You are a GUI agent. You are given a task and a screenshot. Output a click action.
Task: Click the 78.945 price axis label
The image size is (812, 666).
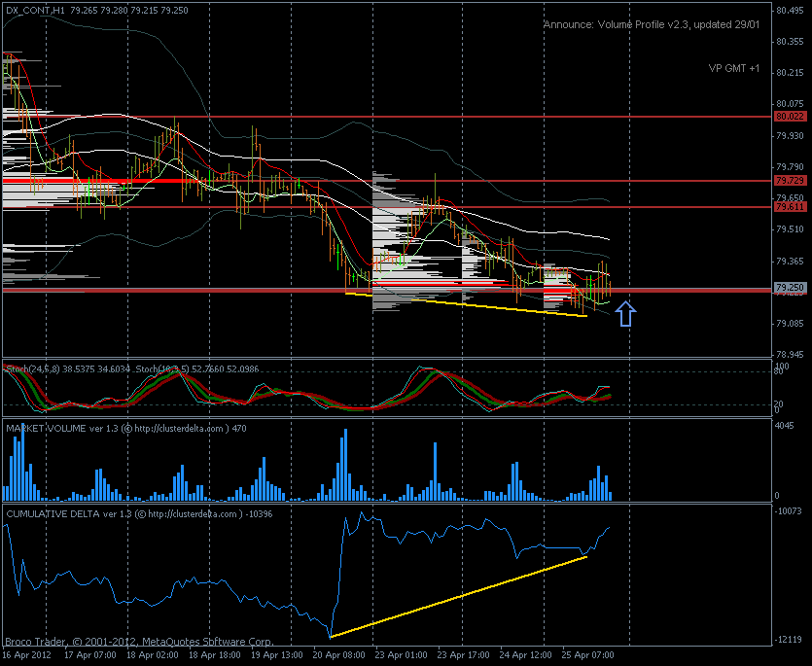pyautogui.click(x=790, y=355)
